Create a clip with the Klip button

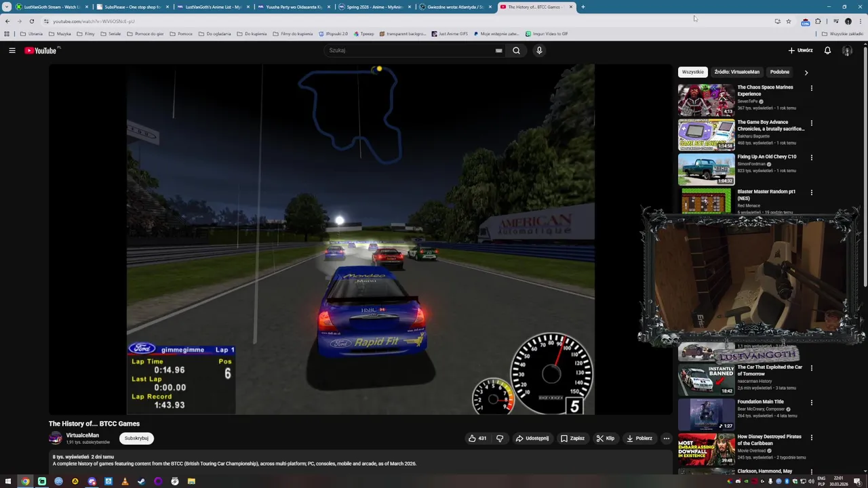605,439
